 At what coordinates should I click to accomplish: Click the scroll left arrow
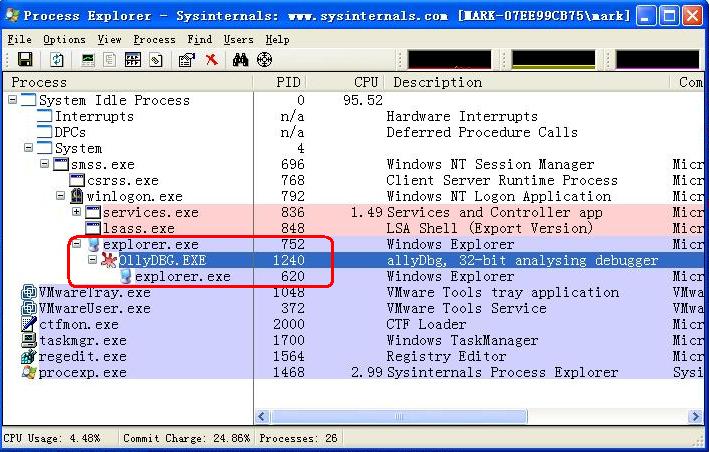tap(263, 416)
